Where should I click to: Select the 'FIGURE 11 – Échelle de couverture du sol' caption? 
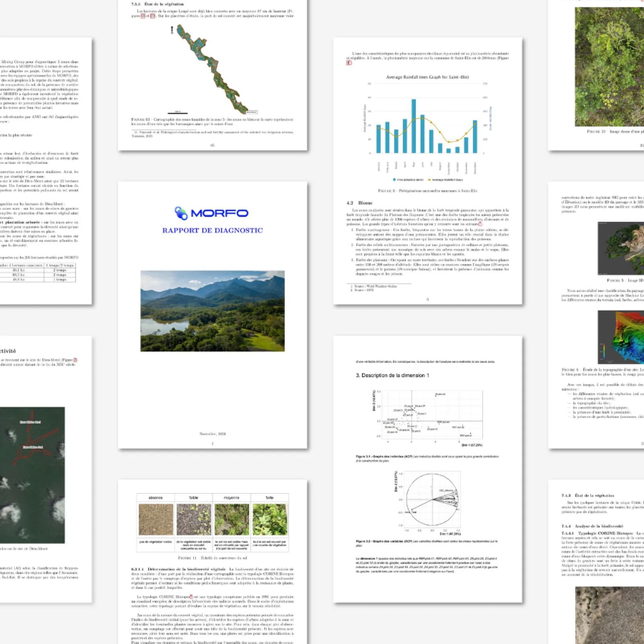click(213, 558)
